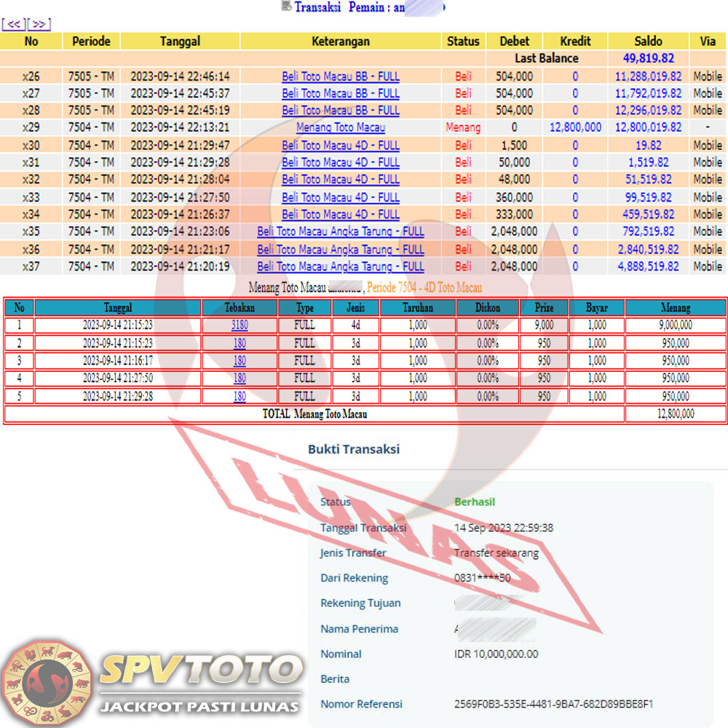Open Beli Toto Macau 4D link in row x30

coord(340,145)
